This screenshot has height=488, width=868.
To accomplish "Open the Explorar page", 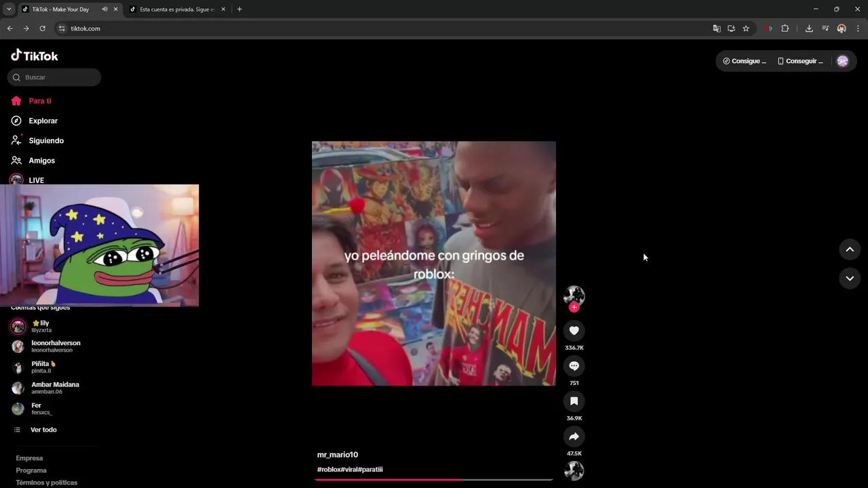I will (34, 121).
